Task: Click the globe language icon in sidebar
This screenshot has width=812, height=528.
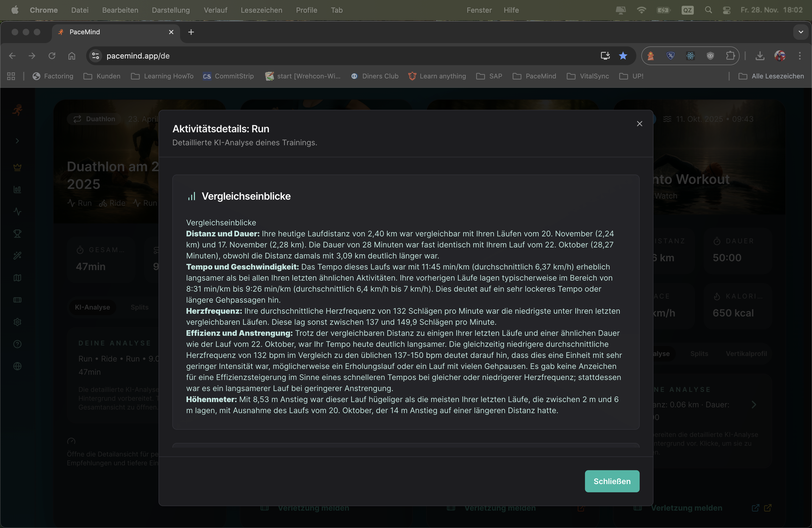Action: tap(17, 366)
